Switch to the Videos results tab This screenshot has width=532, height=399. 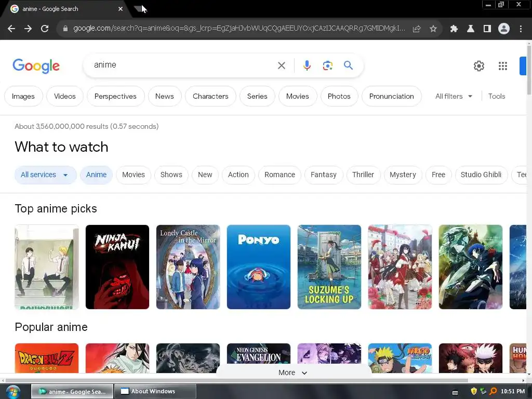pyautogui.click(x=65, y=96)
